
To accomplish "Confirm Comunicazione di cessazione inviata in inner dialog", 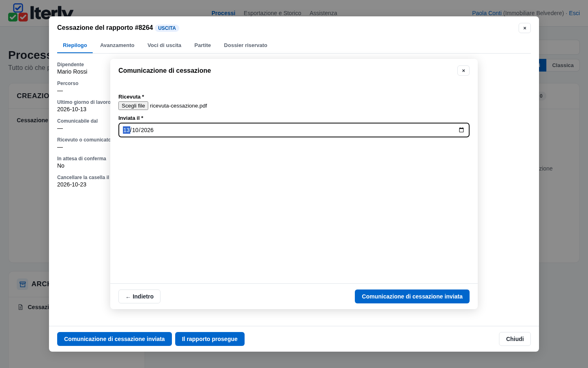I will click(412, 296).
